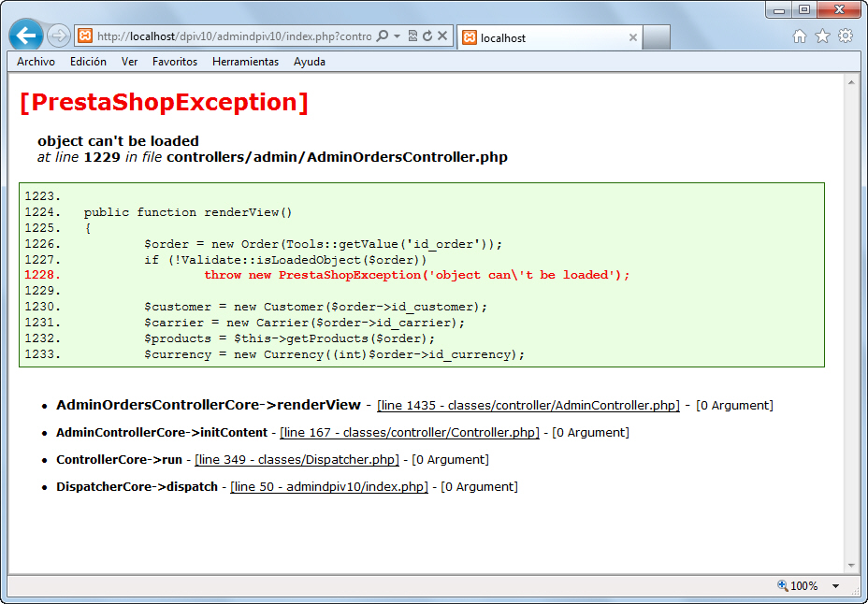Click the XAMPP favicon in address bar
Viewport: 868px width, 604px height.
click(x=85, y=36)
